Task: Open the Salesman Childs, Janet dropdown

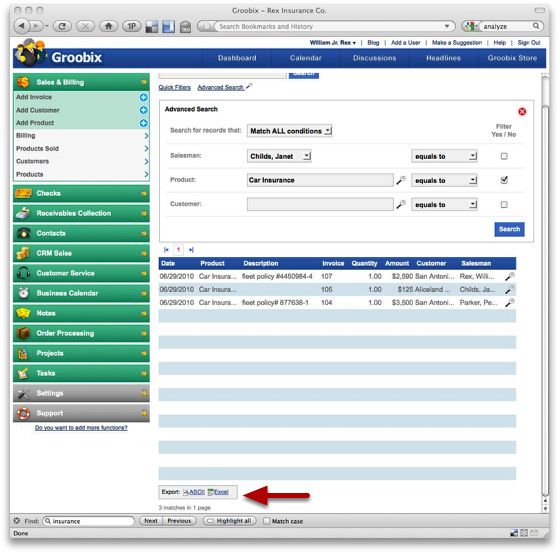Action: [279, 156]
